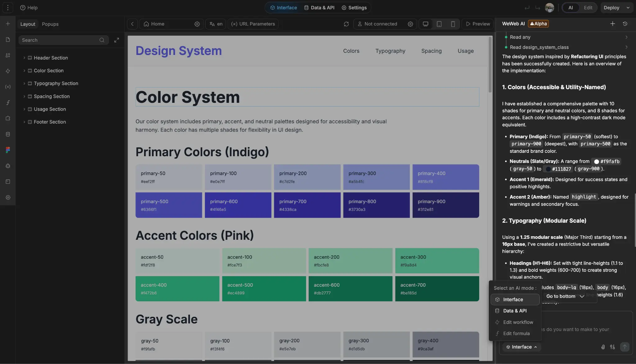Open the user avatar menu
The width and height of the screenshot is (636, 364).
(x=549, y=8)
